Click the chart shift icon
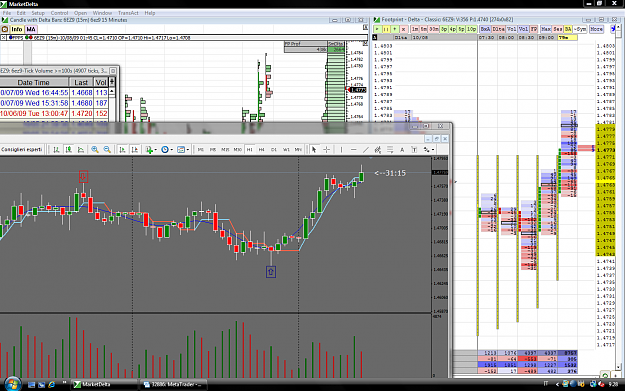625x391 pixels. coord(135,149)
